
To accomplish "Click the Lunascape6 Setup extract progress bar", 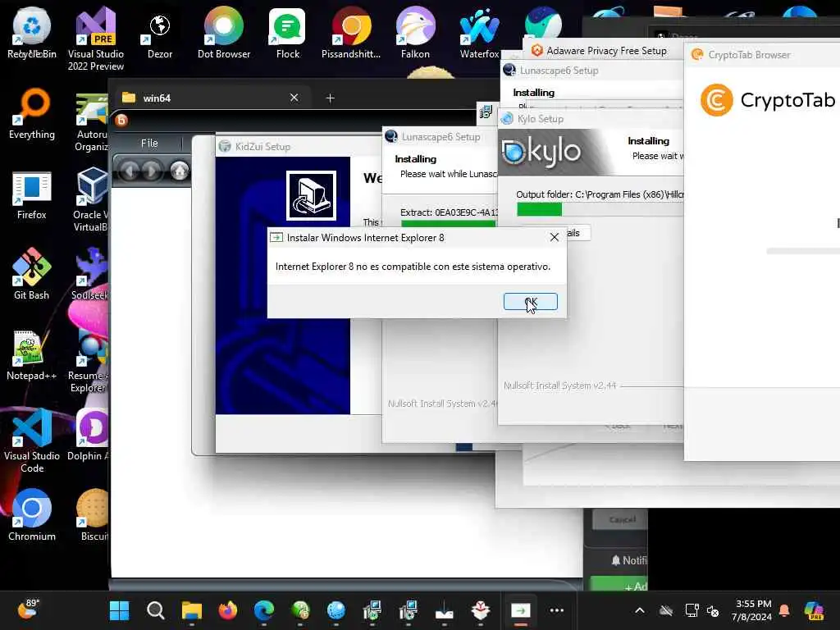I will pyautogui.click(x=449, y=223).
